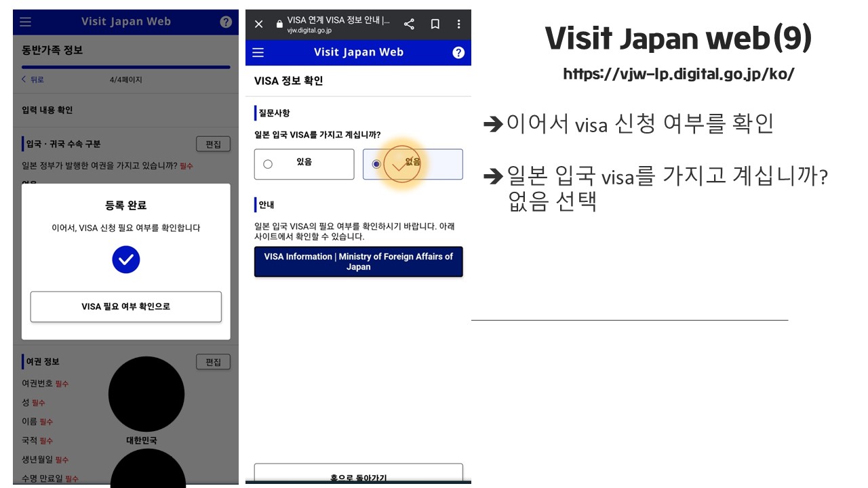Tap the bookmark icon in browser bar

coord(435,24)
